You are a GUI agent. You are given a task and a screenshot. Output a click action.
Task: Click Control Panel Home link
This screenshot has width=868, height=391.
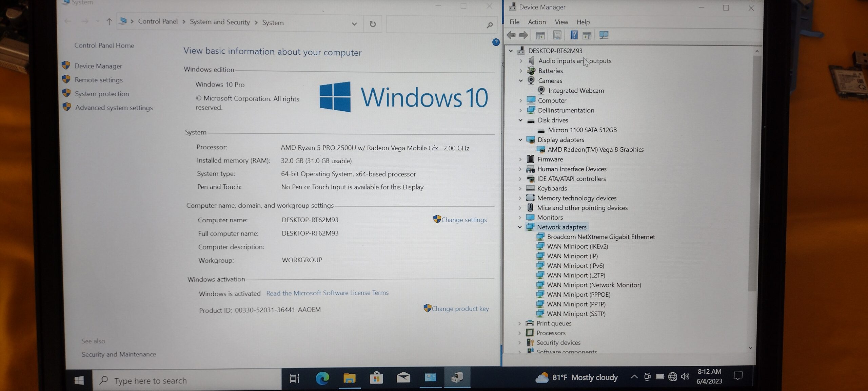pos(104,45)
